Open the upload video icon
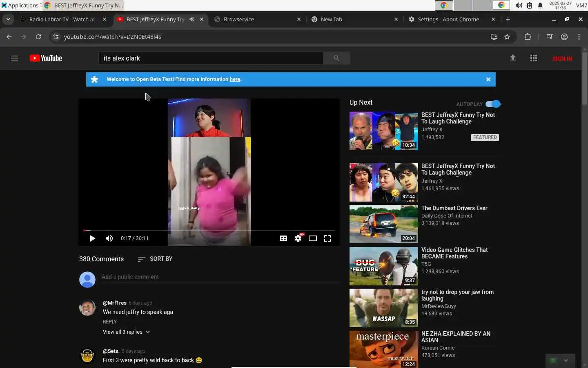Viewport: 588px width, 368px height. (513, 58)
